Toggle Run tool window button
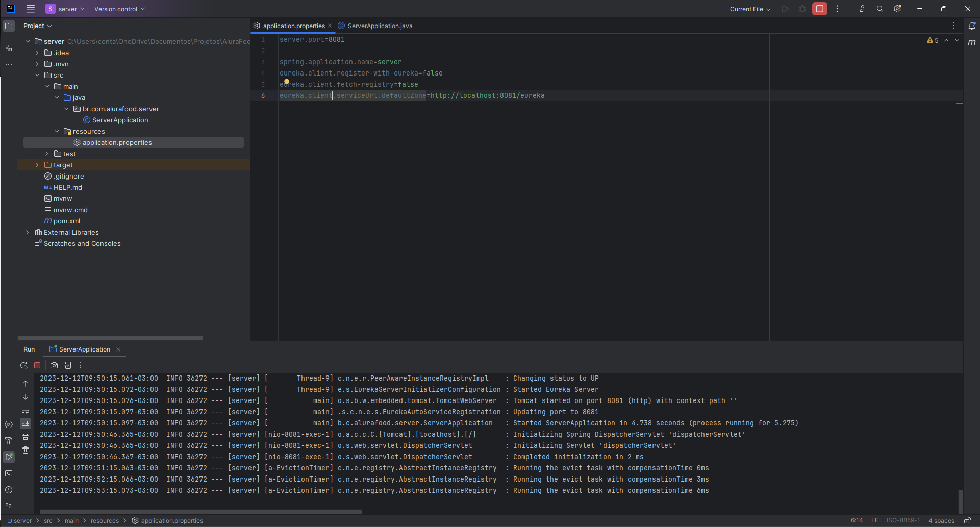The width and height of the screenshot is (980, 527). [9, 457]
